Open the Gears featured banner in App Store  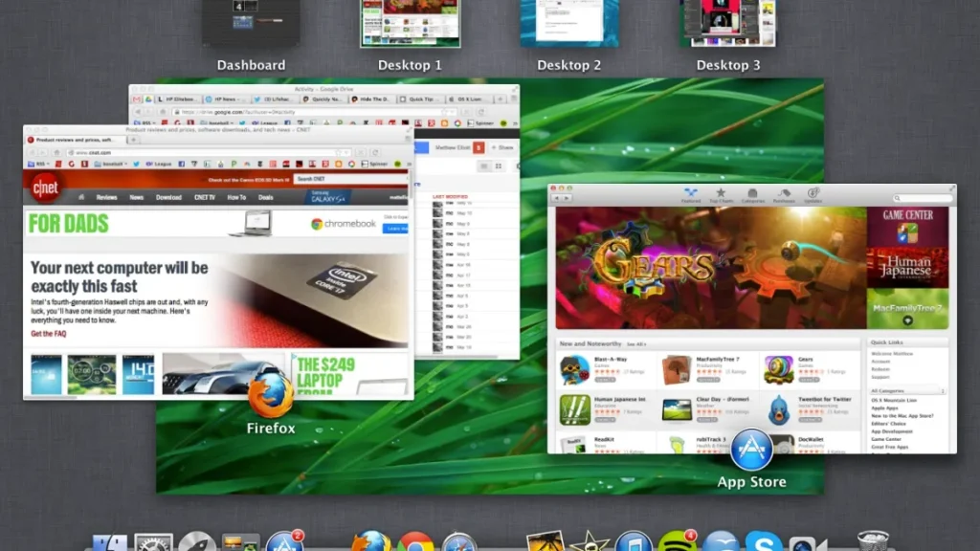click(711, 268)
